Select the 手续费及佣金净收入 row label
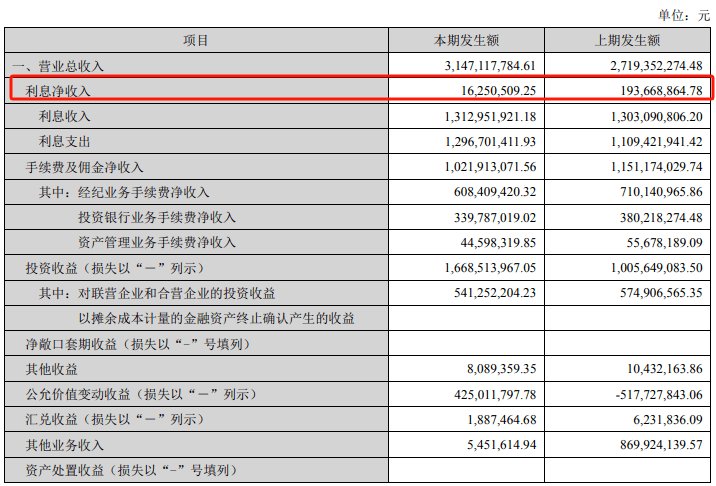 [x=84, y=167]
